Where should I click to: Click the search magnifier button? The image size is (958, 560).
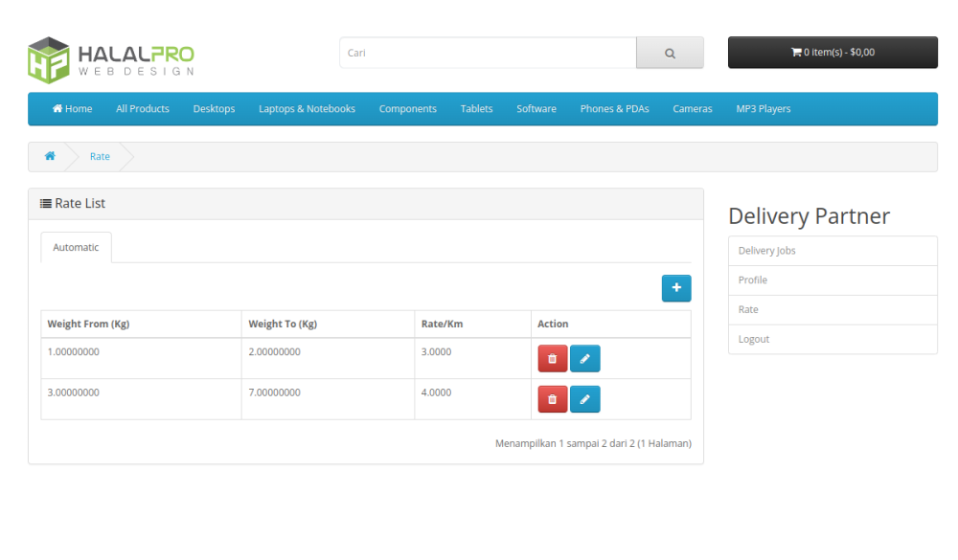click(670, 54)
